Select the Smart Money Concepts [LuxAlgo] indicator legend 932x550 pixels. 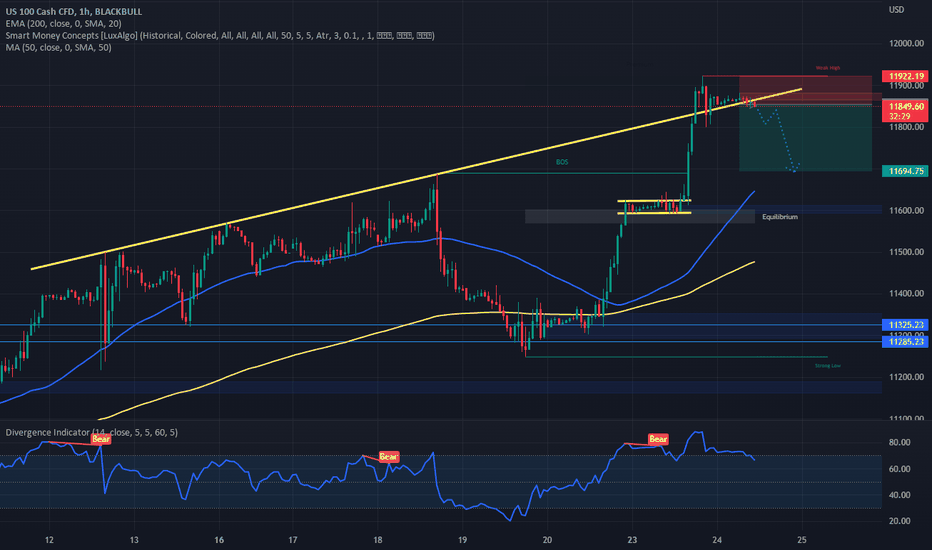pyautogui.click(x=220, y=36)
